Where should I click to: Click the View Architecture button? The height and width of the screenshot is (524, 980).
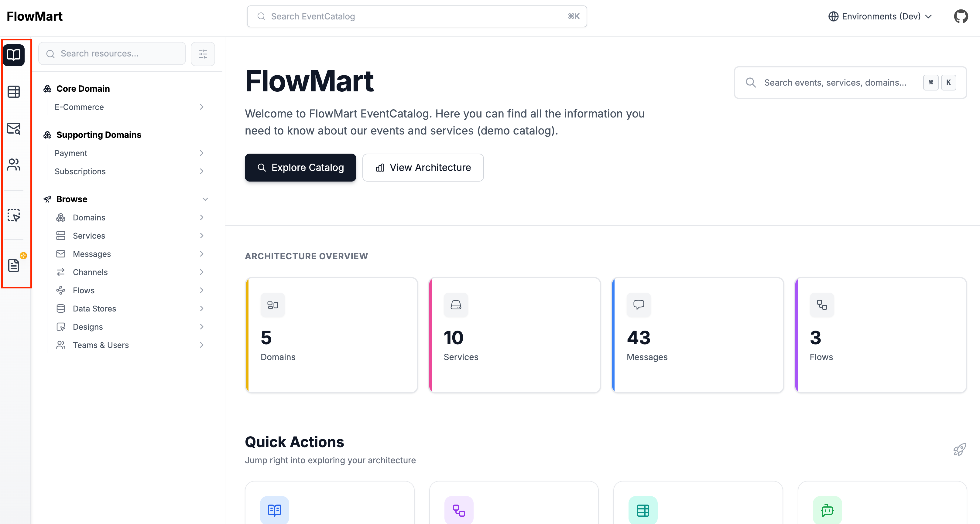(423, 168)
